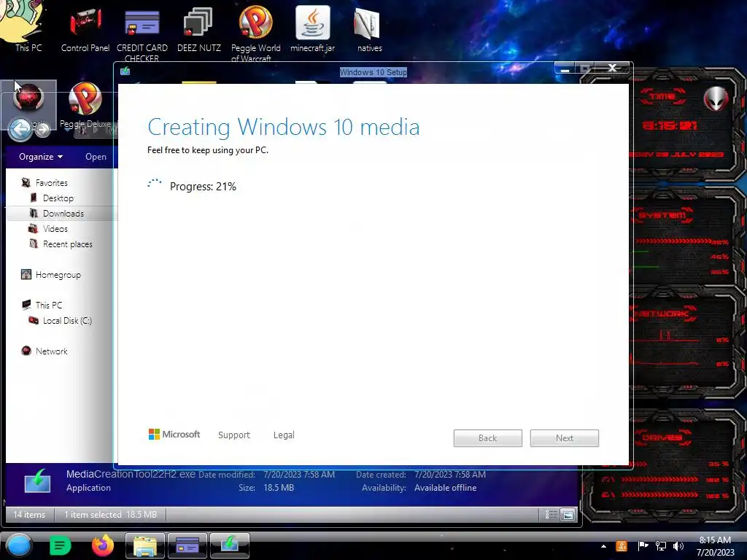The width and height of the screenshot is (747, 560).
Task: Open the CREDIT CARD CHECKER desktop icon
Action: [142, 34]
